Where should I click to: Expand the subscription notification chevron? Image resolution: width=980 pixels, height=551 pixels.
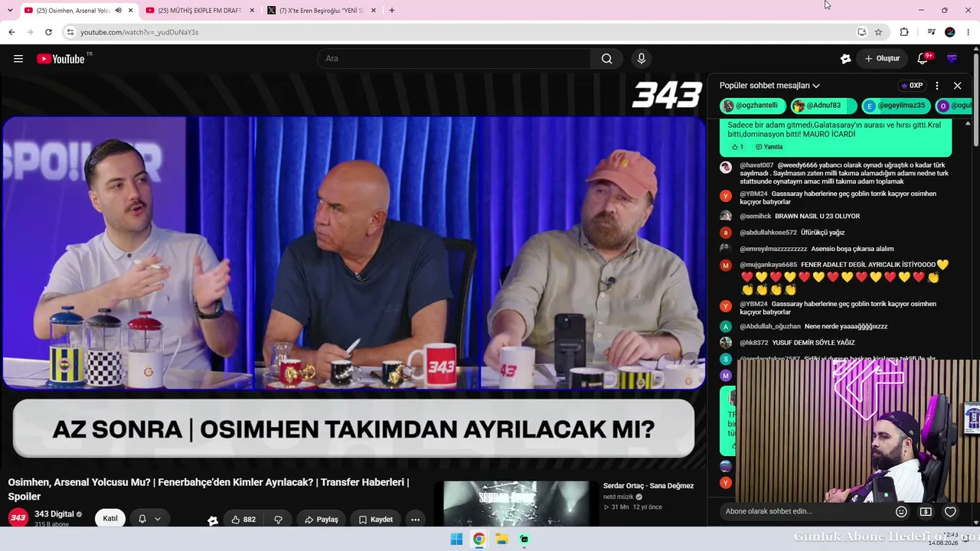pos(158,519)
